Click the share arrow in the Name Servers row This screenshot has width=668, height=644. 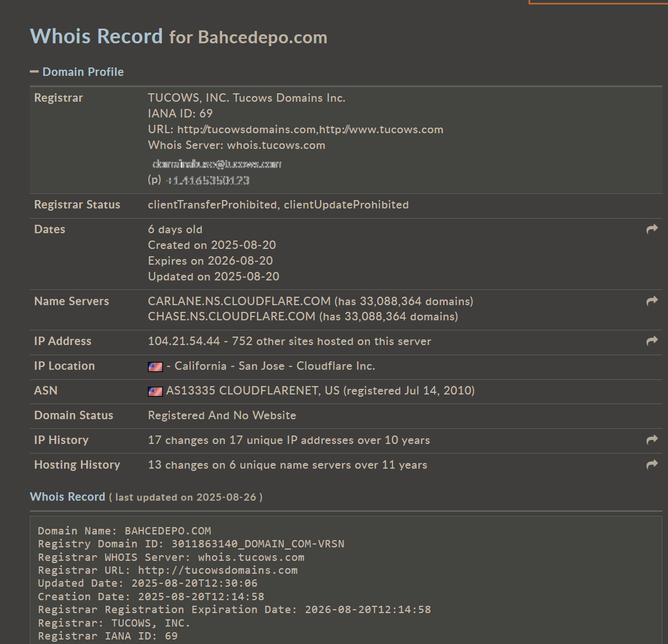click(x=652, y=301)
